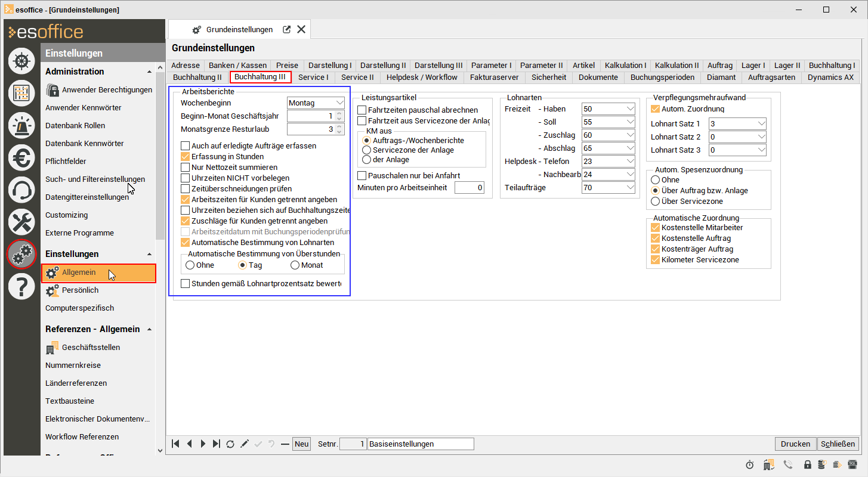The image size is (868, 477).
Task: Open the euro finance module in sidebar
Action: [x=21, y=157]
